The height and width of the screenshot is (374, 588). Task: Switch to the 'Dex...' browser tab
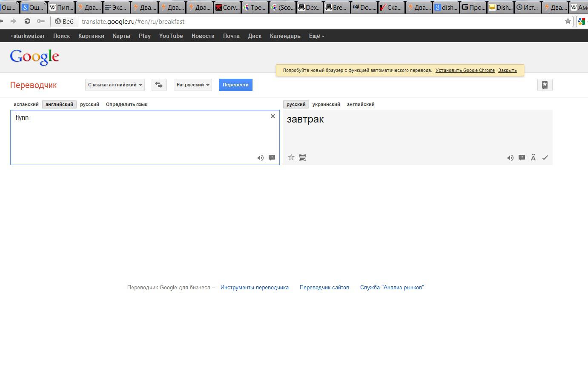(x=310, y=7)
